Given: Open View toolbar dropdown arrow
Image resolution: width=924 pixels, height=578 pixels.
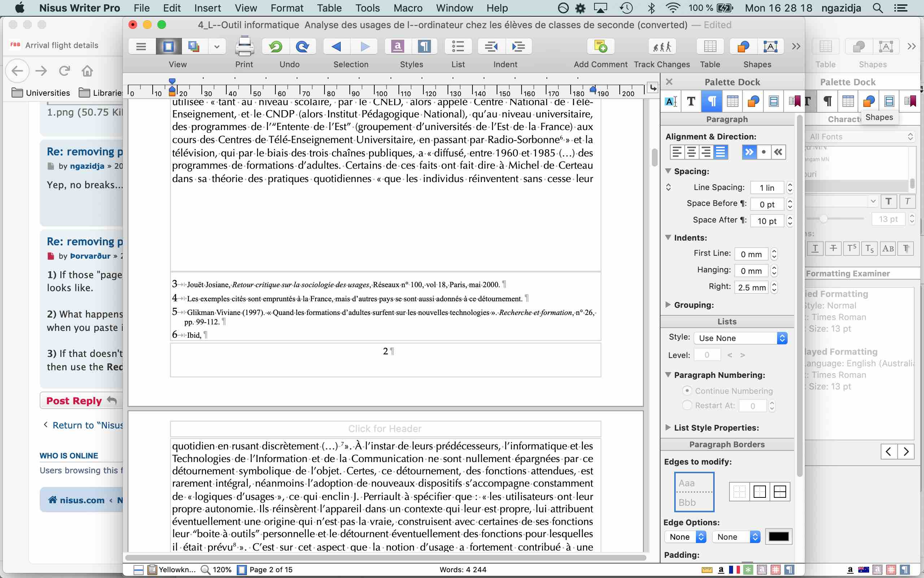Looking at the screenshot, I should [x=217, y=47].
